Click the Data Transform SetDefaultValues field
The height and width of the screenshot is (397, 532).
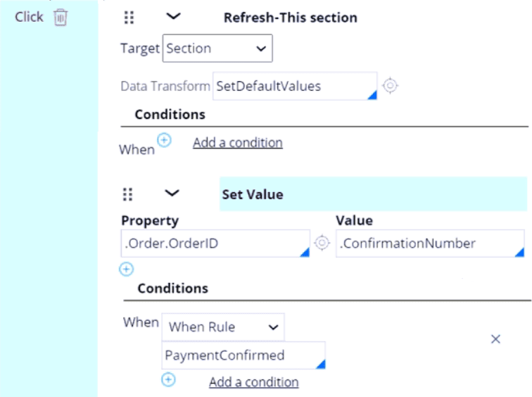(x=294, y=86)
